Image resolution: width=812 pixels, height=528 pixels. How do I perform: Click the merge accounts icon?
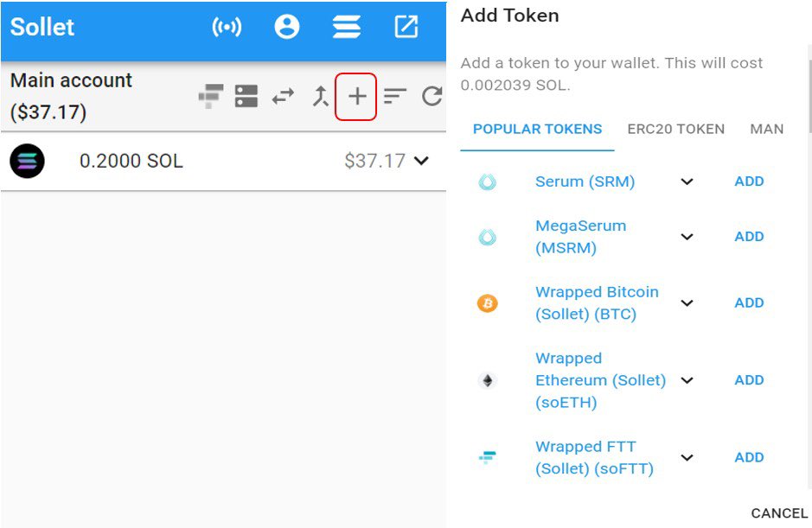click(321, 97)
